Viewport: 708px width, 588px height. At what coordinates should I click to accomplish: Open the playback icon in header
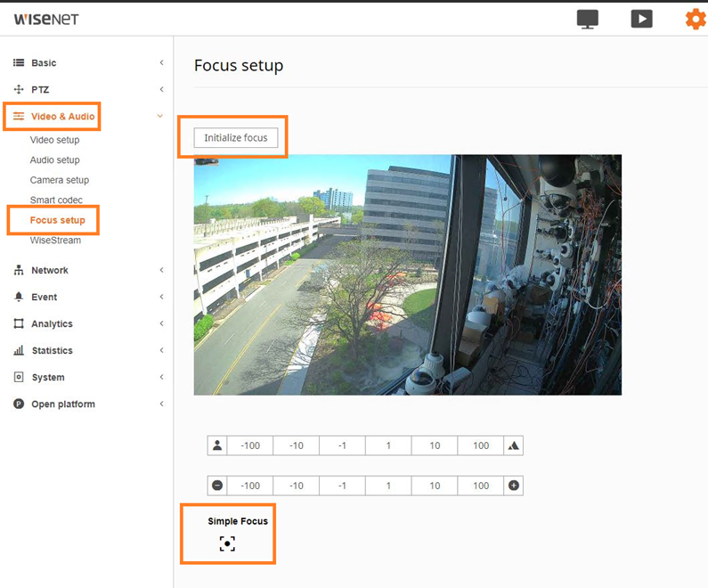(x=641, y=19)
